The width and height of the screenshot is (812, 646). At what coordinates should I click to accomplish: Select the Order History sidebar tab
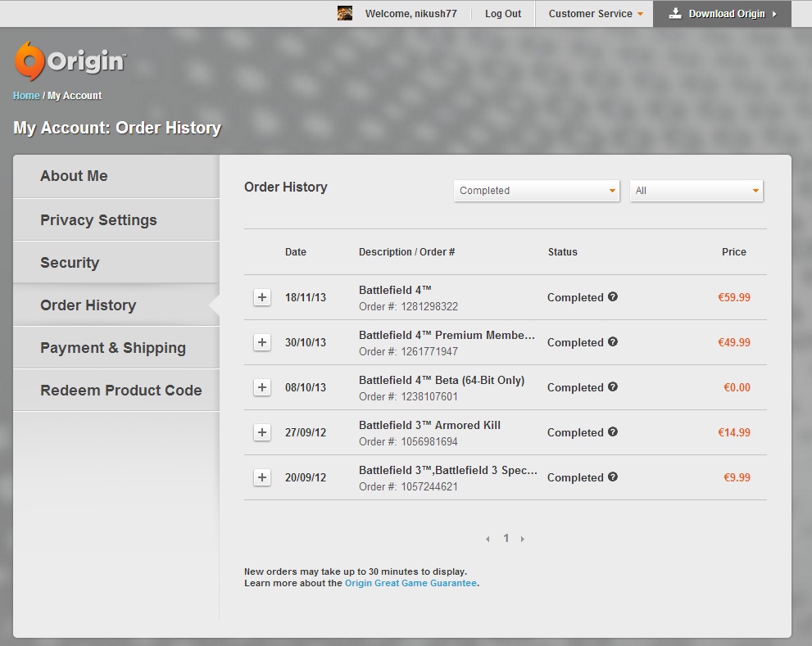pos(116,305)
